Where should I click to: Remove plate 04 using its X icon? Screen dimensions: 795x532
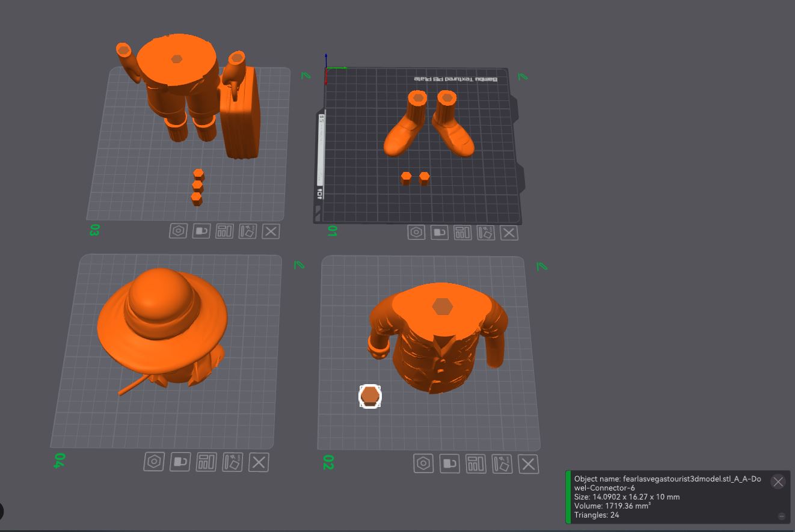[x=259, y=462]
